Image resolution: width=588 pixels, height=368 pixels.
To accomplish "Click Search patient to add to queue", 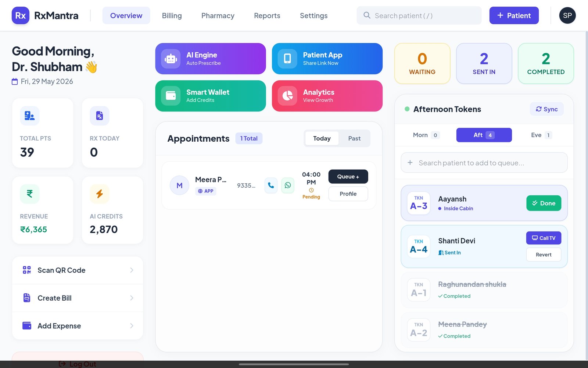I will (484, 163).
